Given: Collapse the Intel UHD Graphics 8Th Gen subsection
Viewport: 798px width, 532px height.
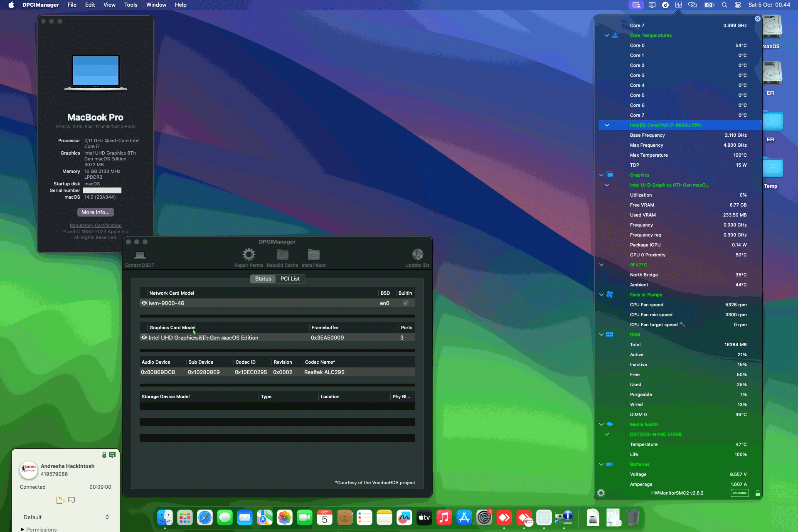Looking at the screenshot, I should click(x=607, y=185).
